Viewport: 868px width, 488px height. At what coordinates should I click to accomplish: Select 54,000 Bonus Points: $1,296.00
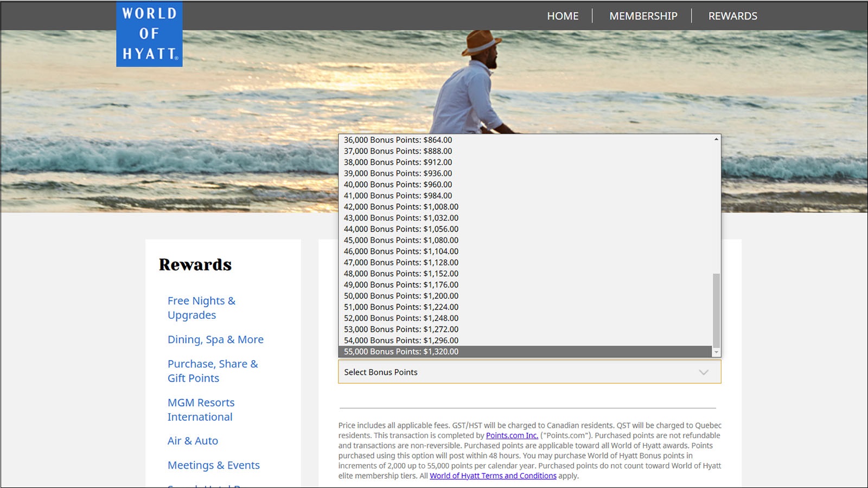(525, 340)
